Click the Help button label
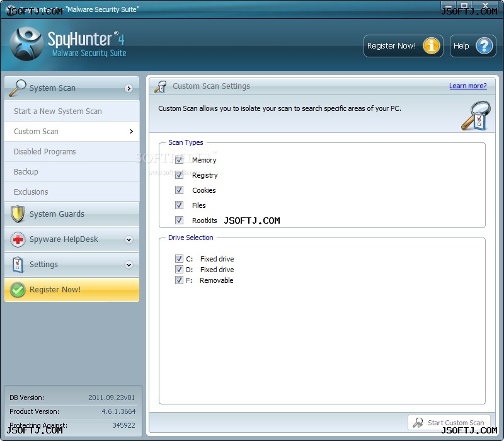This screenshot has width=504, height=441. click(461, 46)
